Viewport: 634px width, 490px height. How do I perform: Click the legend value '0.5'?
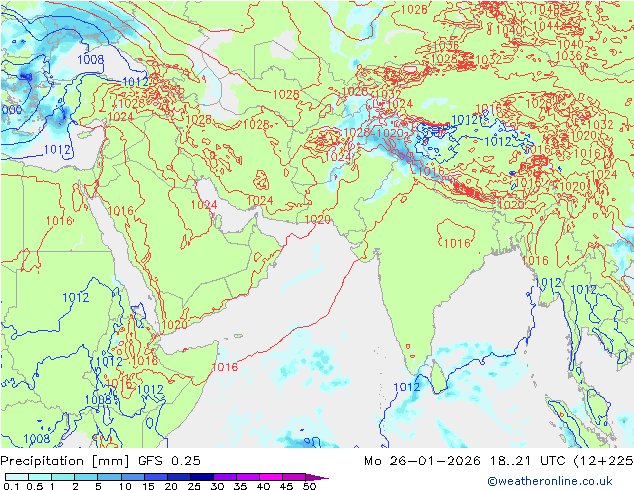[x=35, y=486]
